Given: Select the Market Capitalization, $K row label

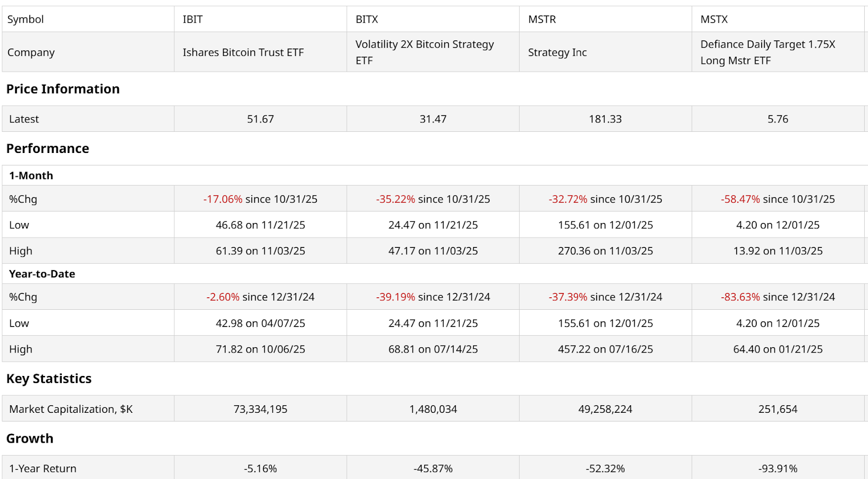Looking at the screenshot, I should point(71,409).
